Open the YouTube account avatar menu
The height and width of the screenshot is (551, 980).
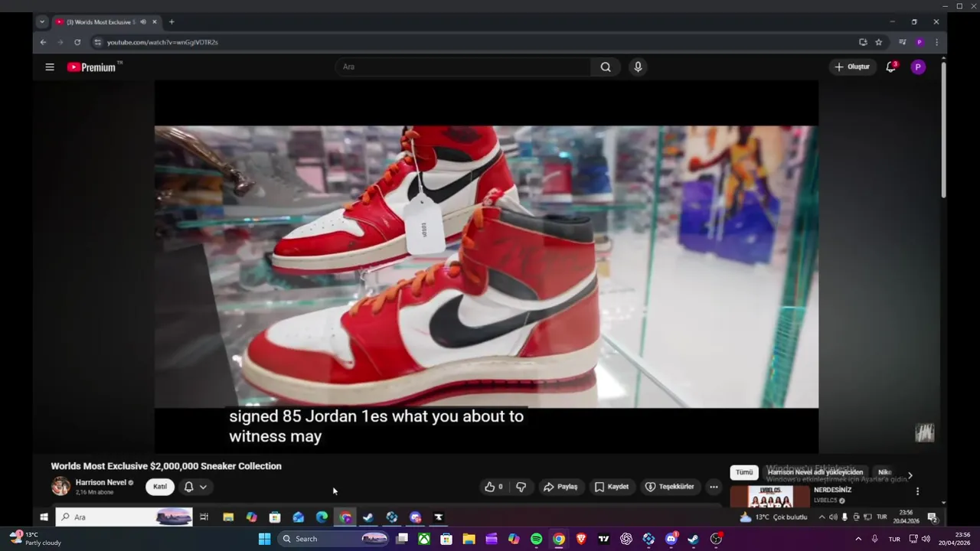(x=918, y=67)
